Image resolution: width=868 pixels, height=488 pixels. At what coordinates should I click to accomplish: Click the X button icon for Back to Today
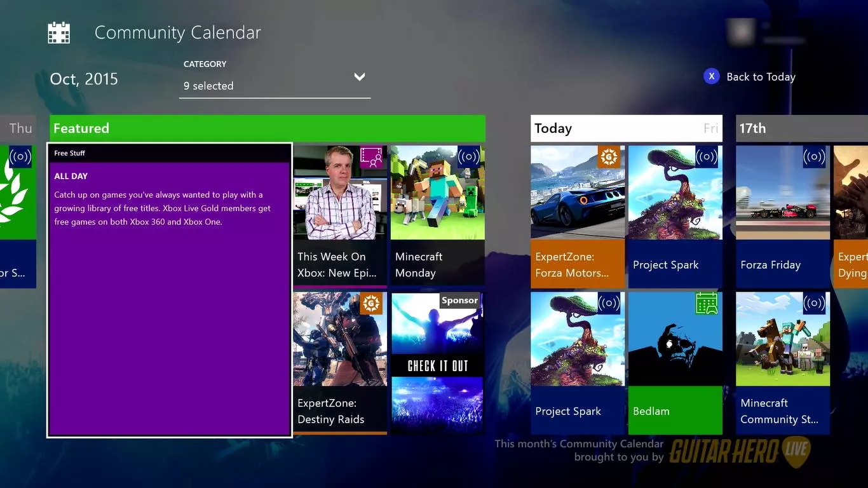712,76
